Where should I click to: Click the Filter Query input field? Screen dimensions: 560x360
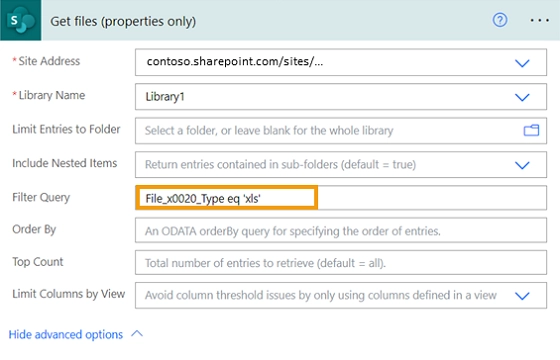(341, 198)
